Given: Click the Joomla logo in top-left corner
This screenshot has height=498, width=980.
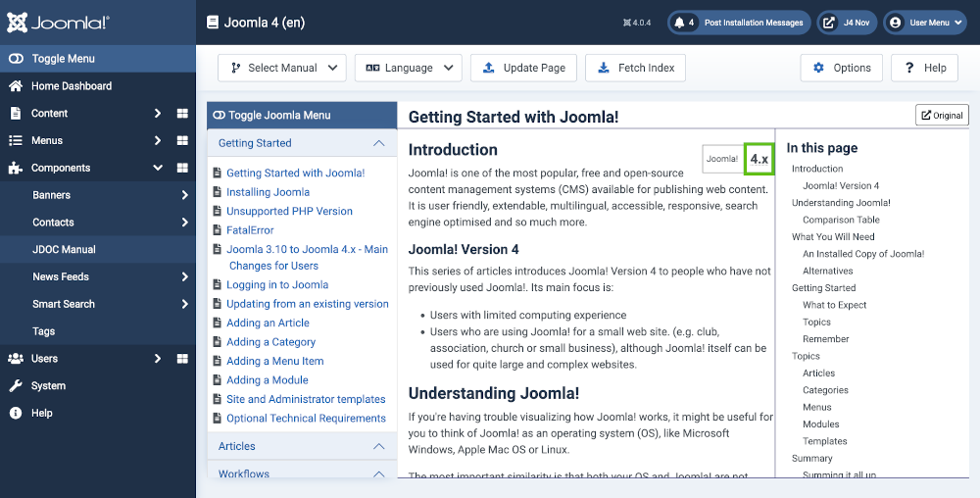Looking at the screenshot, I should (x=58, y=23).
